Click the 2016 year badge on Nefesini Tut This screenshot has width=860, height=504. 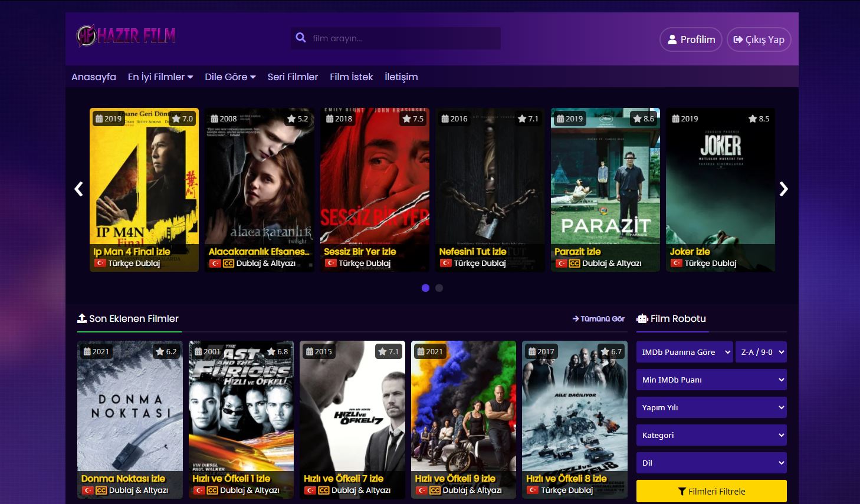pyautogui.click(x=454, y=118)
